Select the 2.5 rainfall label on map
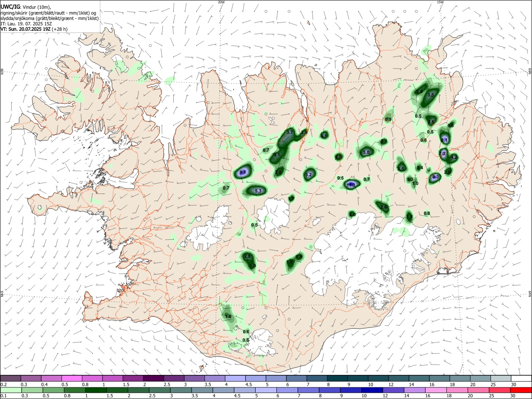The width and height of the screenshot is (532, 399). [339, 157]
